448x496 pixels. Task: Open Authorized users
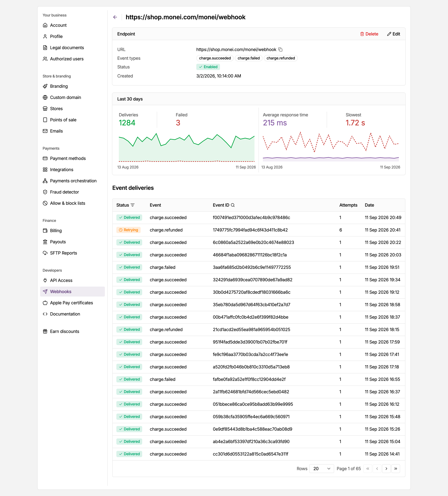(73, 59)
